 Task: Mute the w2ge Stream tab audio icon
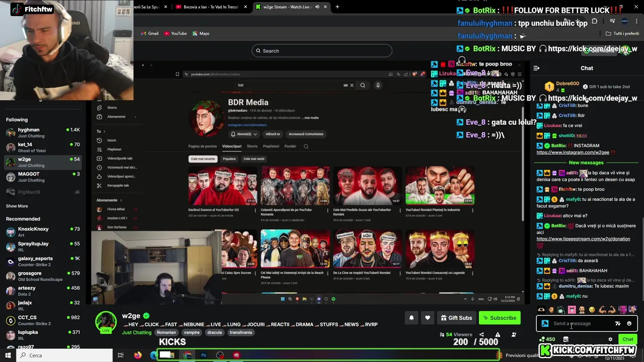[x=317, y=7]
